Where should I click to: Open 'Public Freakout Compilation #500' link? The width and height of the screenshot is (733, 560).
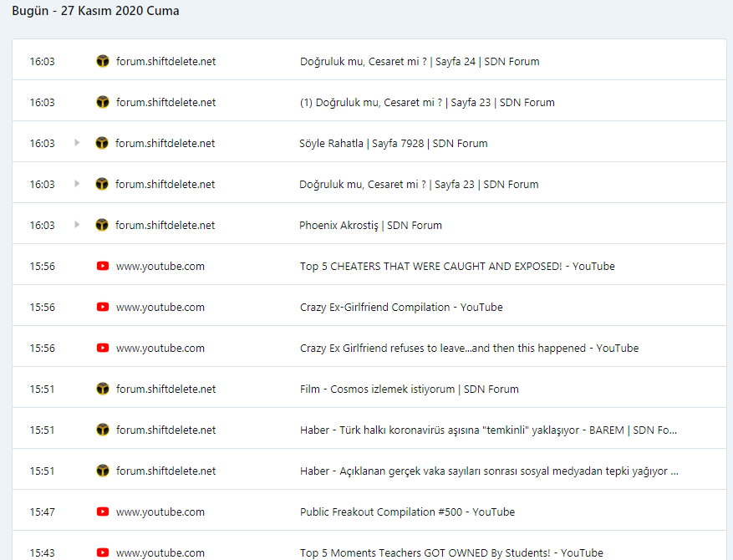(x=407, y=512)
